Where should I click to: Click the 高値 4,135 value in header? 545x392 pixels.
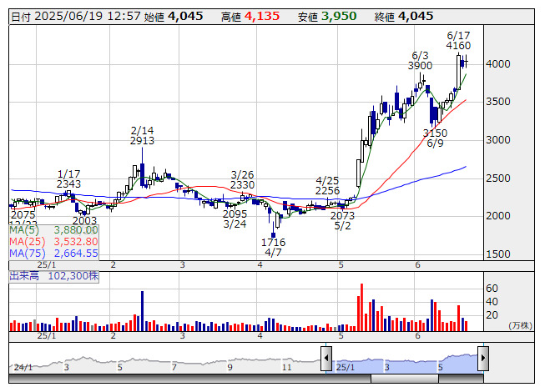[261, 16]
